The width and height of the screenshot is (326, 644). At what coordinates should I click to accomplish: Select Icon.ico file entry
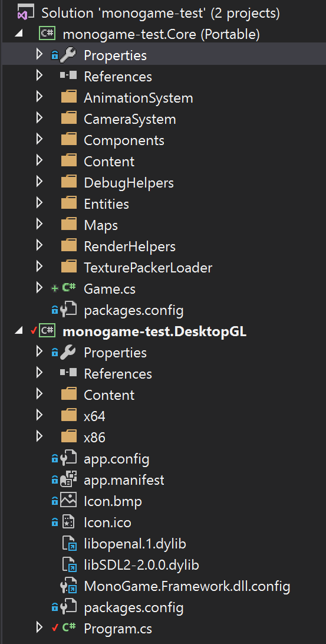107,523
